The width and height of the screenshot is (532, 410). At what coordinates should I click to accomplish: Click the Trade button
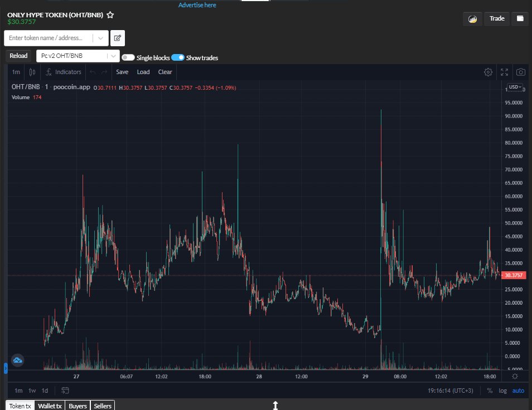[496, 18]
